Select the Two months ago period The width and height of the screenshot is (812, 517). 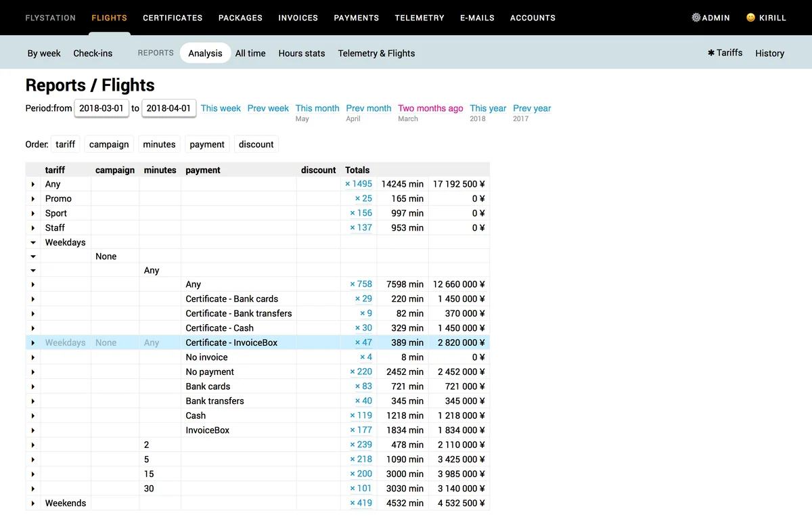click(x=430, y=108)
